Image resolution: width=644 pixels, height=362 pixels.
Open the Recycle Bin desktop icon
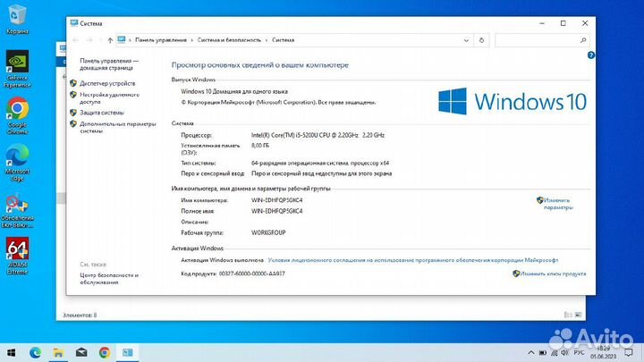coord(16,19)
